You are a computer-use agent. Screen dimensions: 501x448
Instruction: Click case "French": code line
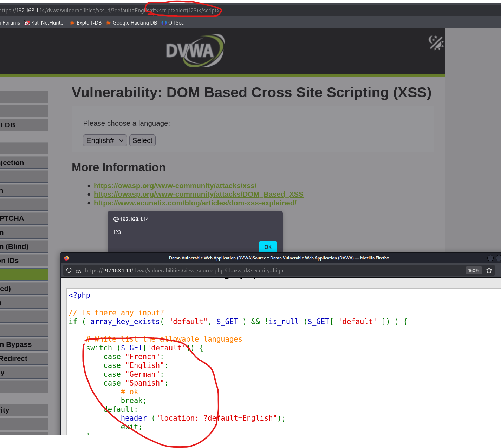(x=134, y=357)
